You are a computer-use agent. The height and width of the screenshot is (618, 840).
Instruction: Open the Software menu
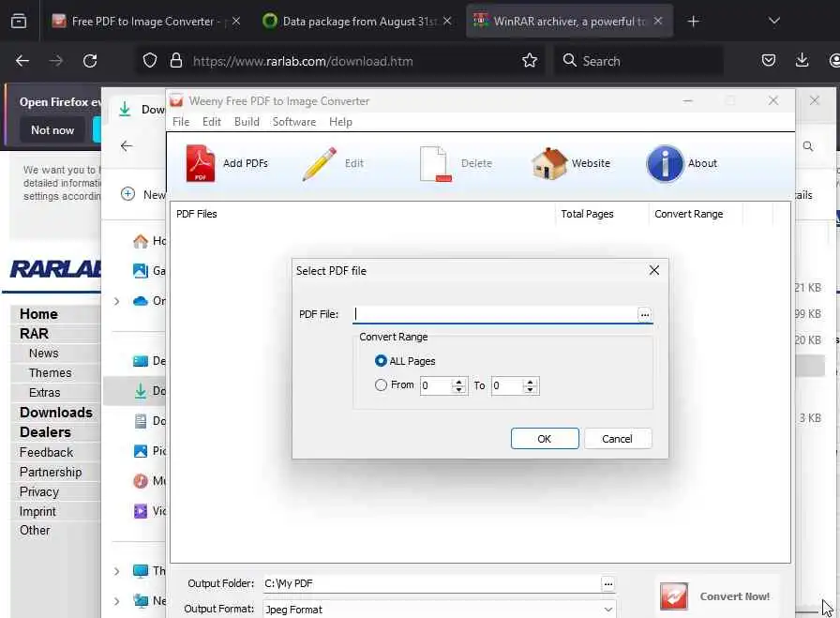[294, 122]
